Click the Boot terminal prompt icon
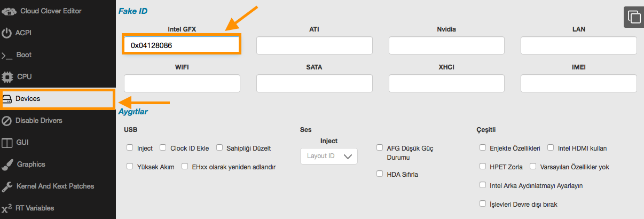This screenshot has height=219, width=644. 7,55
